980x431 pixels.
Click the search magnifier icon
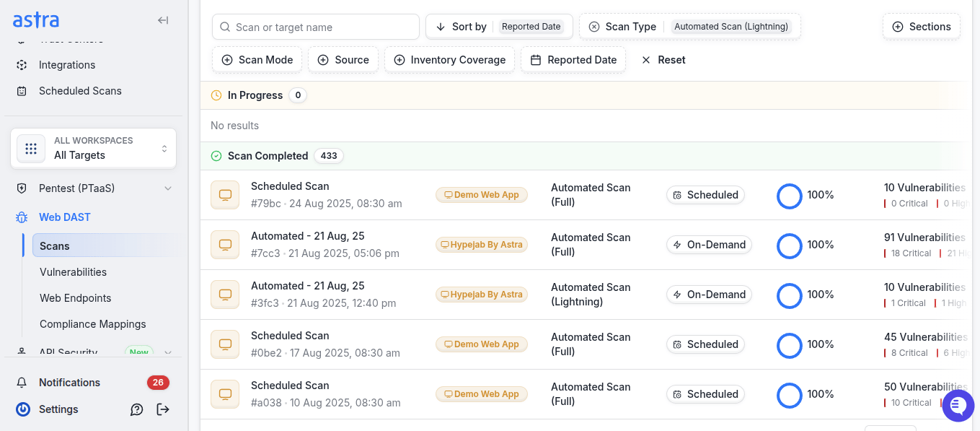tap(226, 27)
